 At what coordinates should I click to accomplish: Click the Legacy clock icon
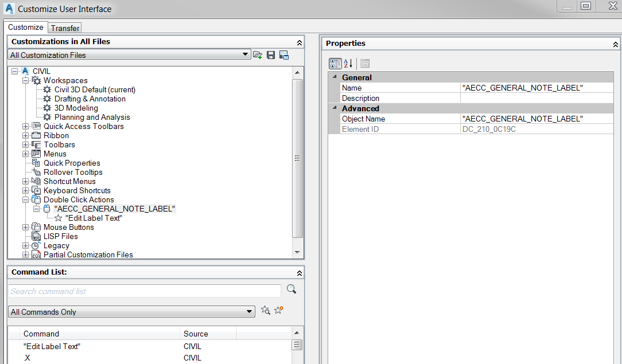tap(36, 245)
